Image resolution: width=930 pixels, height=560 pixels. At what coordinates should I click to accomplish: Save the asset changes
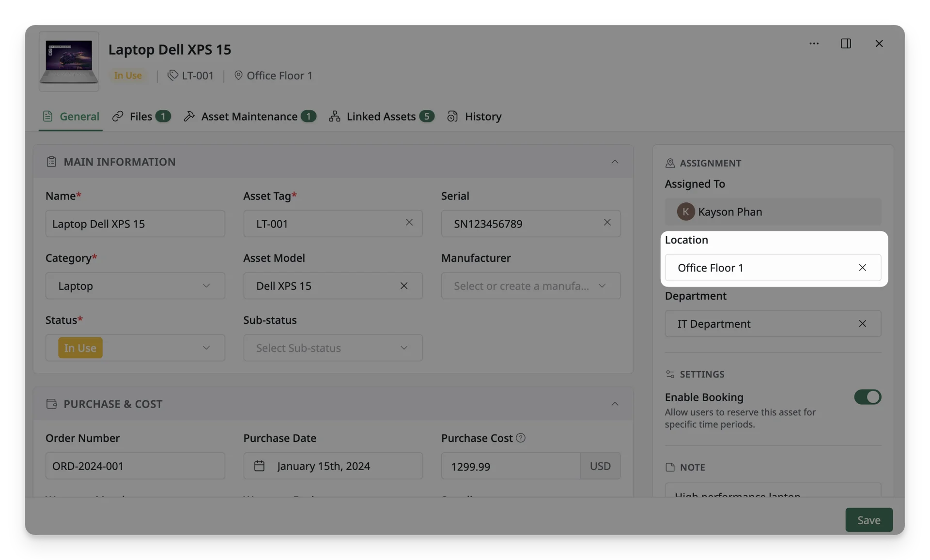click(x=869, y=520)
